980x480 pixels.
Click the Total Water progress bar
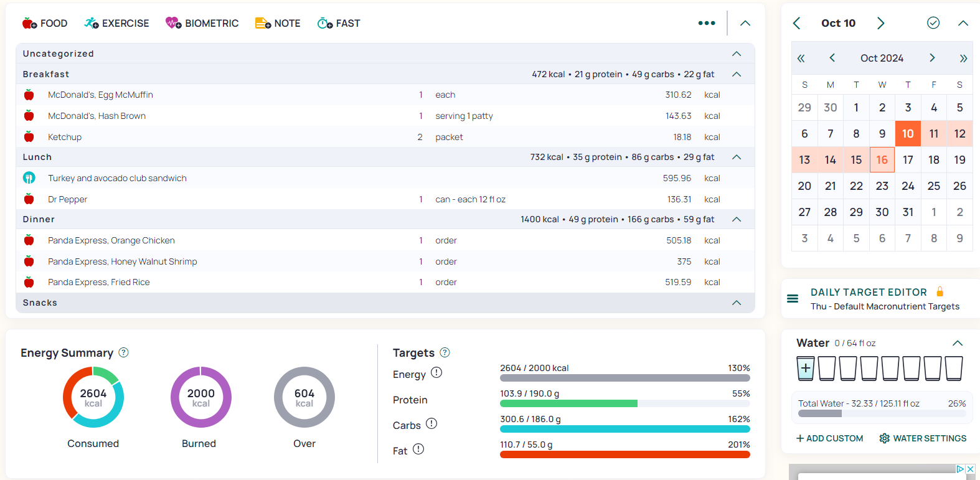point(882,413)
